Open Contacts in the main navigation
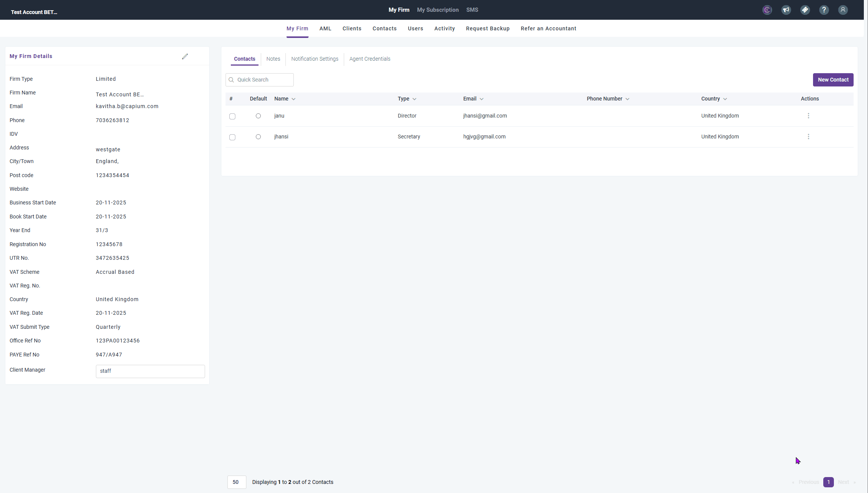The image size is (868, 493). coord(384,28)
